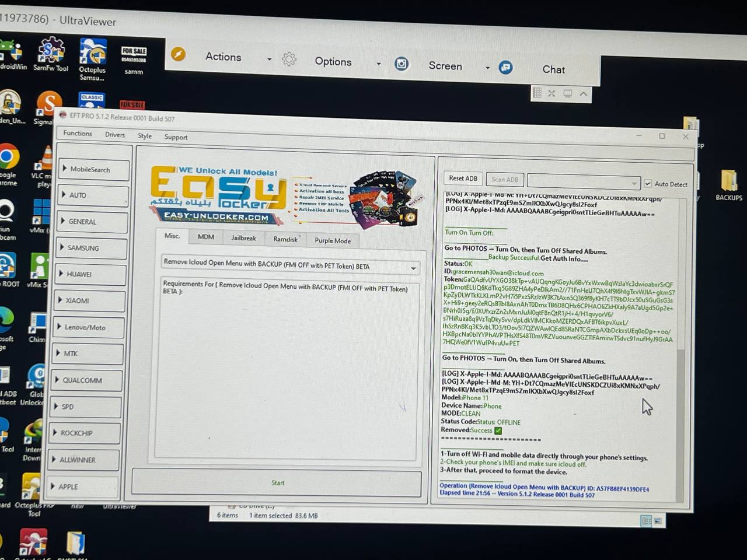Screen dimensions: 747x560
Task: Expand the Options dropdown arrow
Action: 379,64
